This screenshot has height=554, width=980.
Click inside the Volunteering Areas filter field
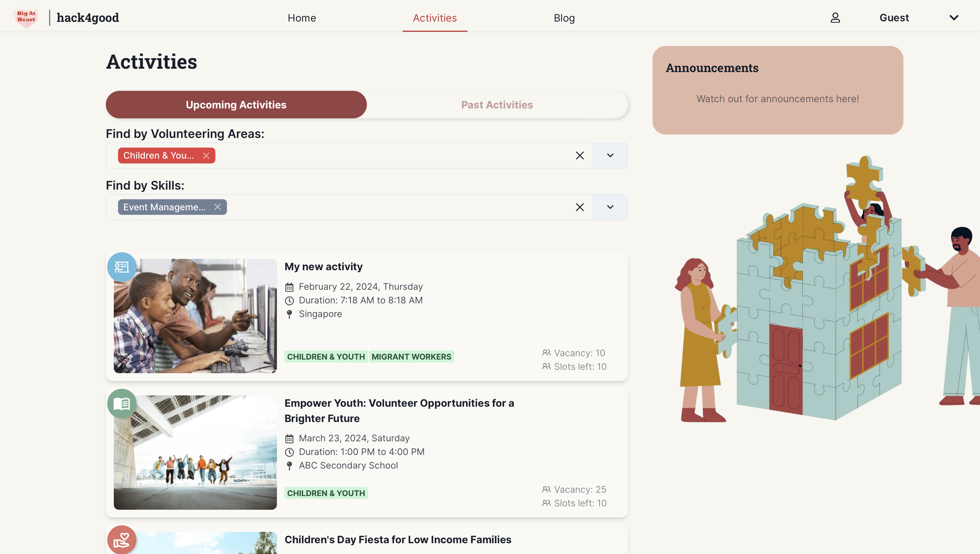tap(380, 156)
